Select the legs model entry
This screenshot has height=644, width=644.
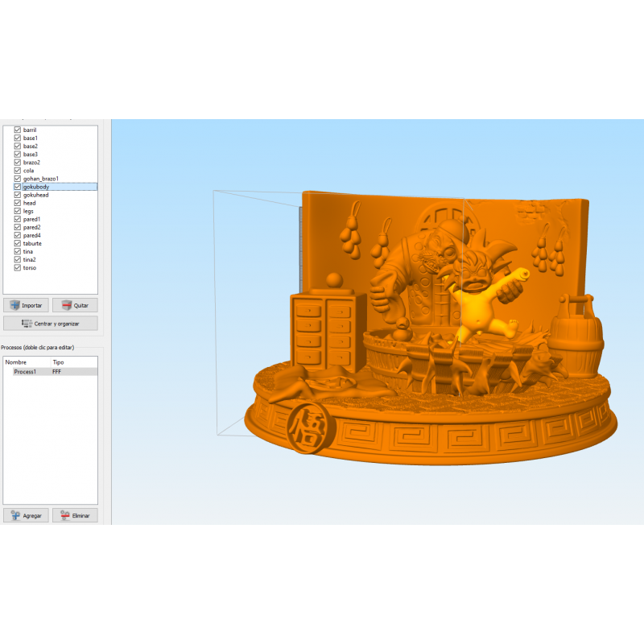[x=29, y=211]
